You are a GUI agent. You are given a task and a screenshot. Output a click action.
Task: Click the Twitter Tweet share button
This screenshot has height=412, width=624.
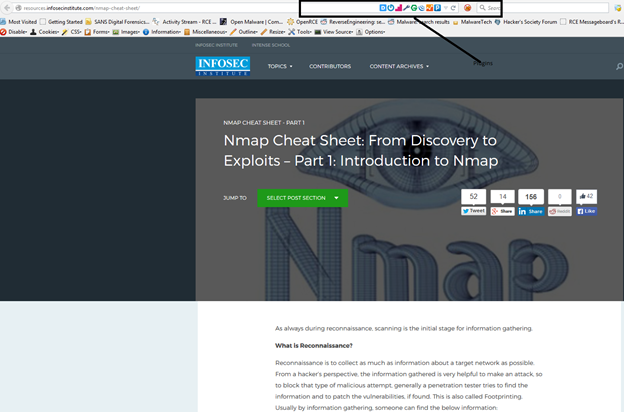pyautogui.click(x=473, y=211)
